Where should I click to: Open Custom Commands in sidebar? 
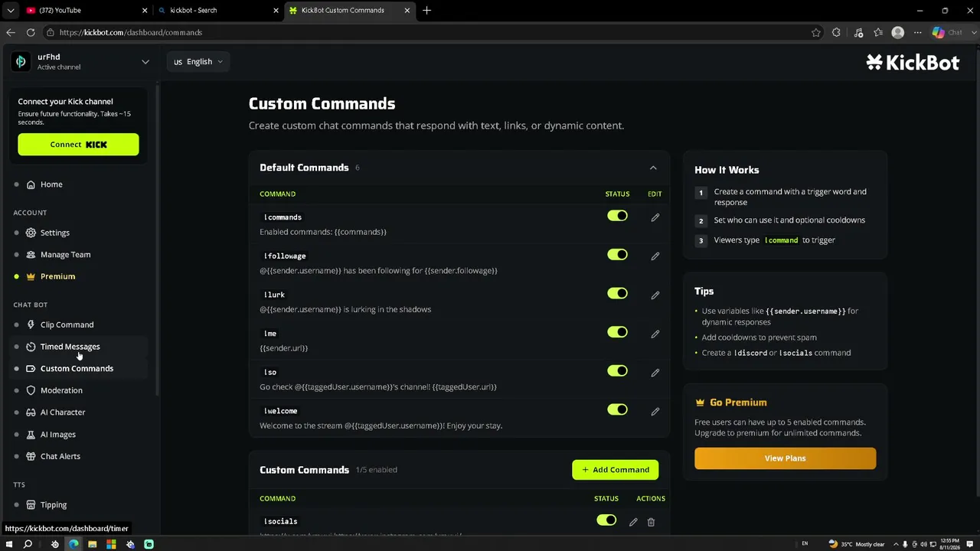point(77,368)
